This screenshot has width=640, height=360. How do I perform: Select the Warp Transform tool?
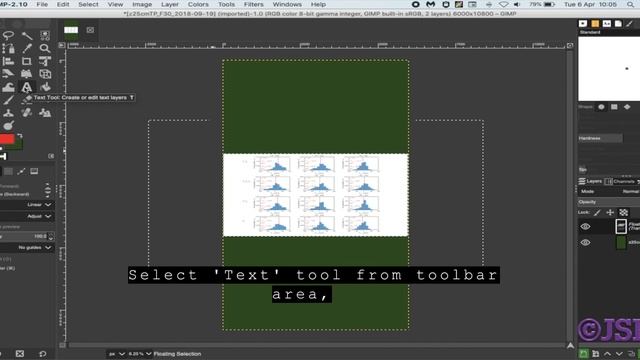pyautogui.click(x=8, y=87)
